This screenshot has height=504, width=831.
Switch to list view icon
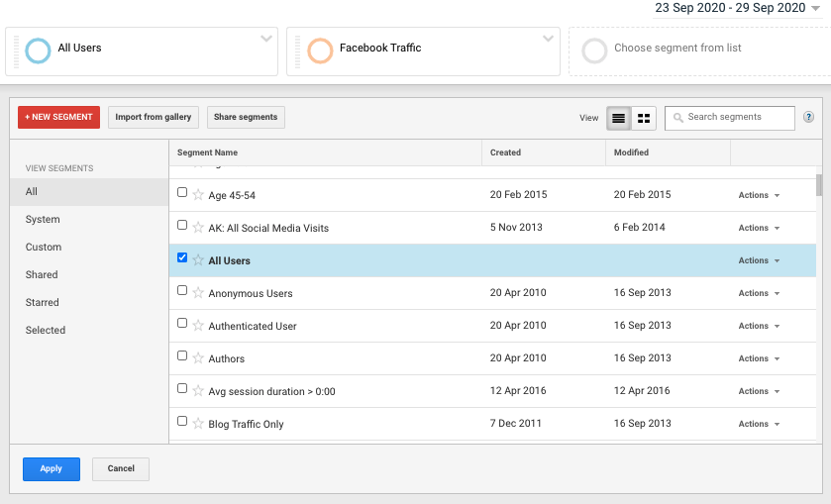tap(618, 118)
